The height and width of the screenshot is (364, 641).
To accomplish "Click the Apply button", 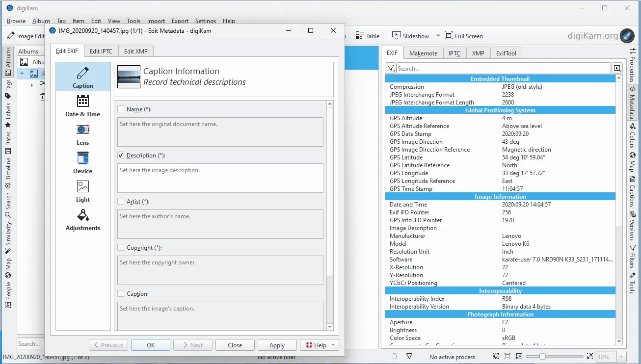I will pyautogui.click(x=277, y=345).
